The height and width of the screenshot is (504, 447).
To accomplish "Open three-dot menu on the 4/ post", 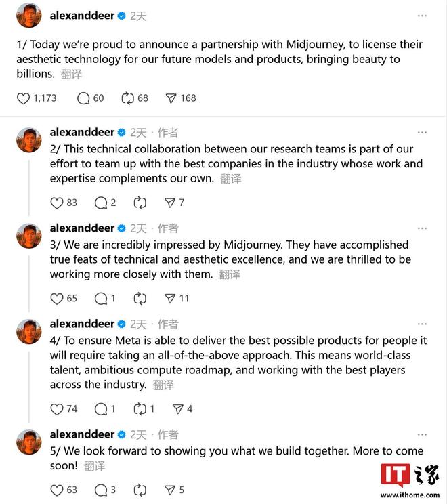I will point(422,324).
